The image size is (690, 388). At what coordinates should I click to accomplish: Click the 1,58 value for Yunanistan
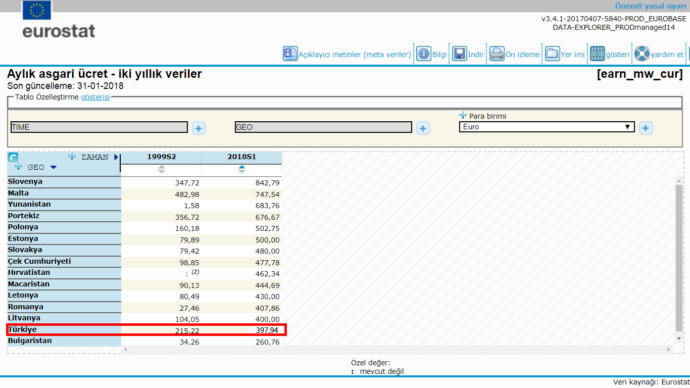pyautogui.click(x=191, y=205)
